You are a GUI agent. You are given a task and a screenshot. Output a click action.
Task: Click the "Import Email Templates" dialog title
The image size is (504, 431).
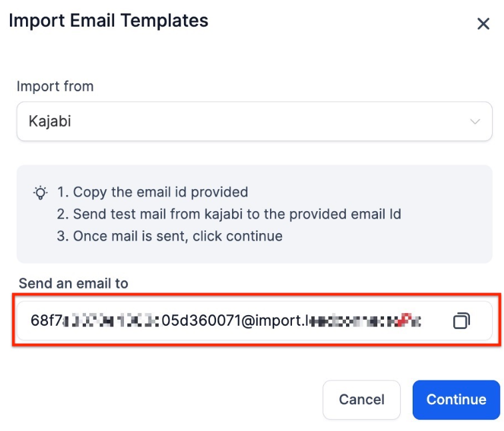point(109,21)
